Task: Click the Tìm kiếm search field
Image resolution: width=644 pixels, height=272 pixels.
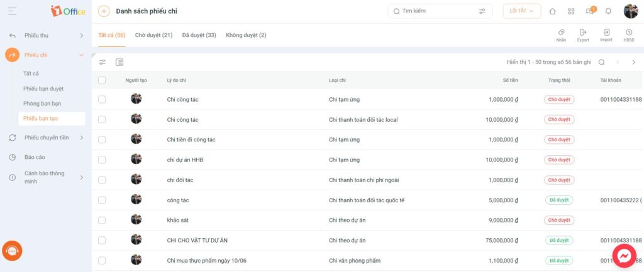Action: [x=440, y=11]
